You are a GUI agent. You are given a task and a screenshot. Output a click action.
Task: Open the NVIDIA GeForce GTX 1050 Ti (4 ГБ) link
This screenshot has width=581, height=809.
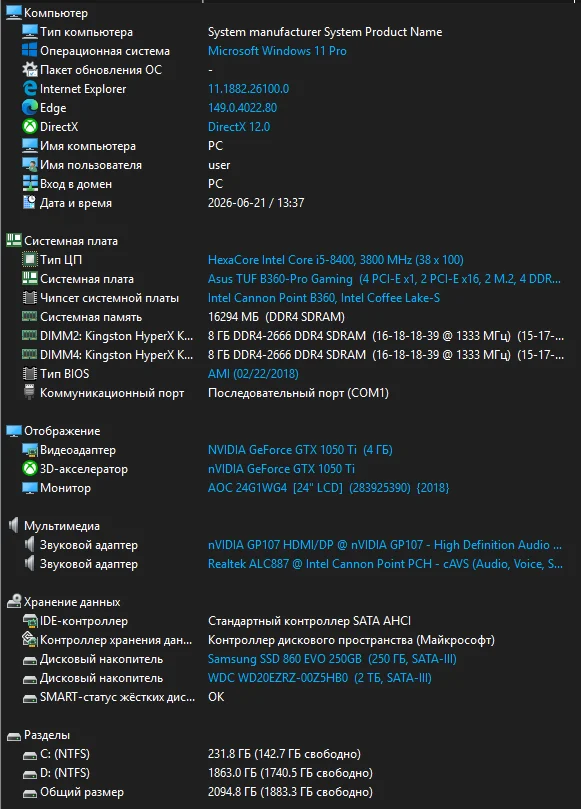click(x=300, y=450)
